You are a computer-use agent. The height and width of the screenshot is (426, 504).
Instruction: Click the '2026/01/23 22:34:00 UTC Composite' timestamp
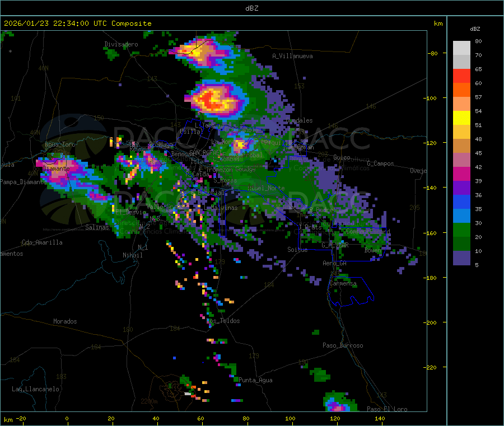(x=77, y=24)
